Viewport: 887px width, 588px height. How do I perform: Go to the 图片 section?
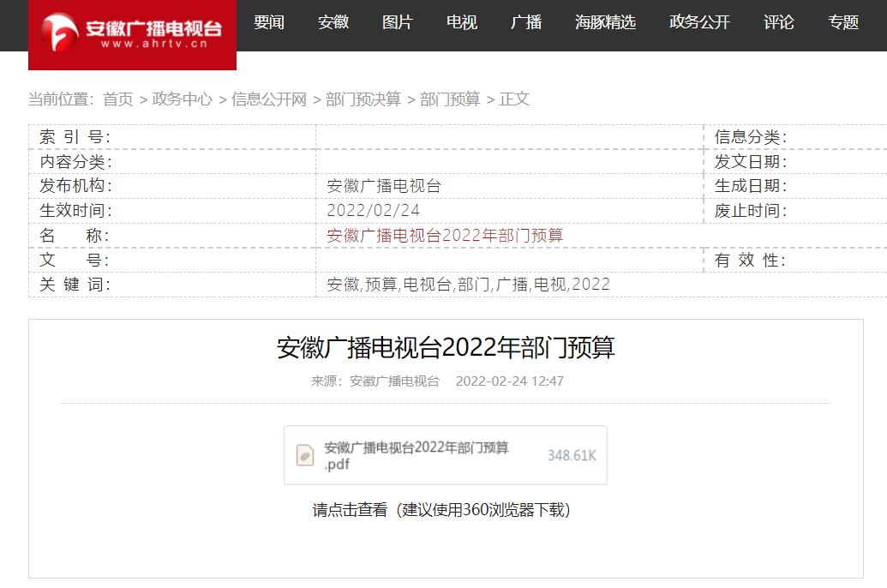tap(398, 22)
